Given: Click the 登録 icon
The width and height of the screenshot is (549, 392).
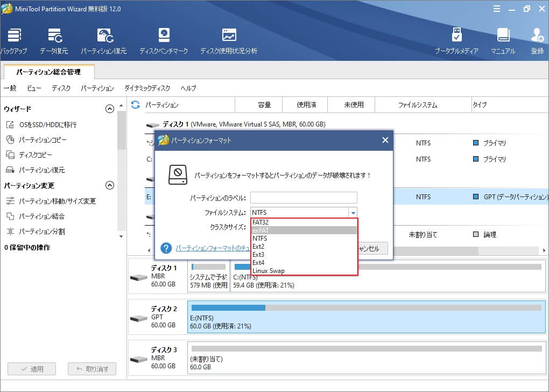Looking at the screenshot, I should click(x=537, y=38).
